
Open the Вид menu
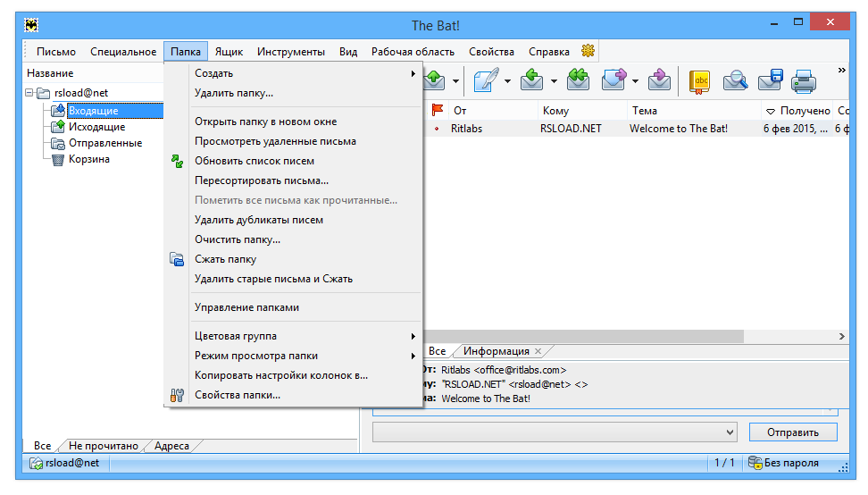[348, 52]
